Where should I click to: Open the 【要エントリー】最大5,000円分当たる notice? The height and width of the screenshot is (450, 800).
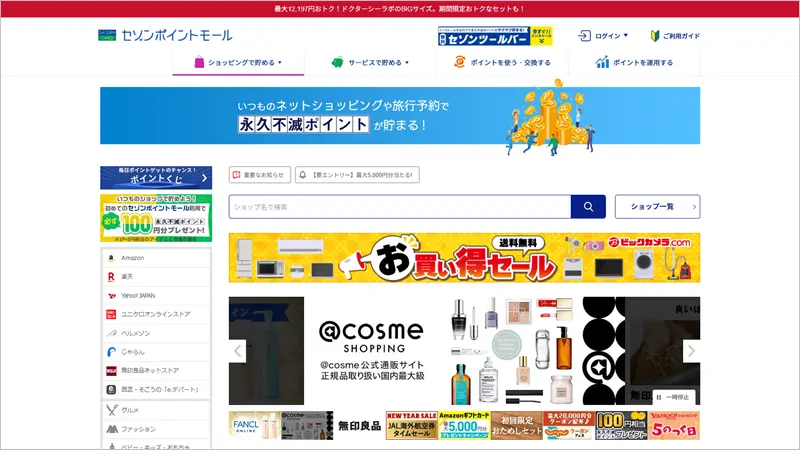point(357,174)
